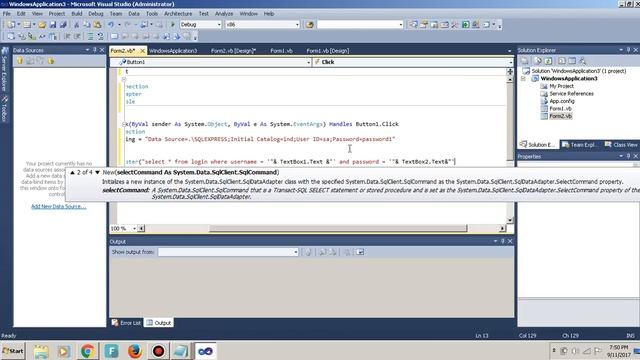Image resolution: width=640 pixels, height=360 pixels.
Task: Click the Save All icon
Action: pyautogui.click(x=63, y=24)
